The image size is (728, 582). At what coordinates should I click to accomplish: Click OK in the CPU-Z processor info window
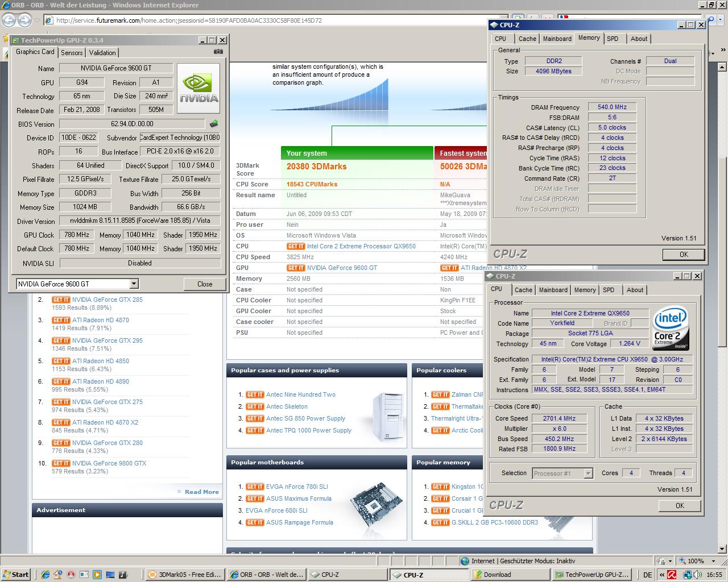point(680,505)
